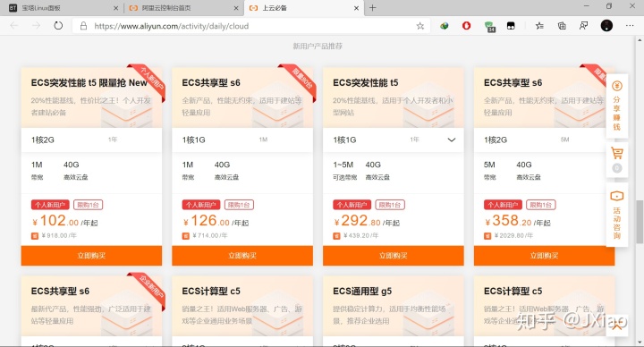Click the original price ¥2029.80/年
The width and height of the screenshot is (644, 347).
[513, 236]
